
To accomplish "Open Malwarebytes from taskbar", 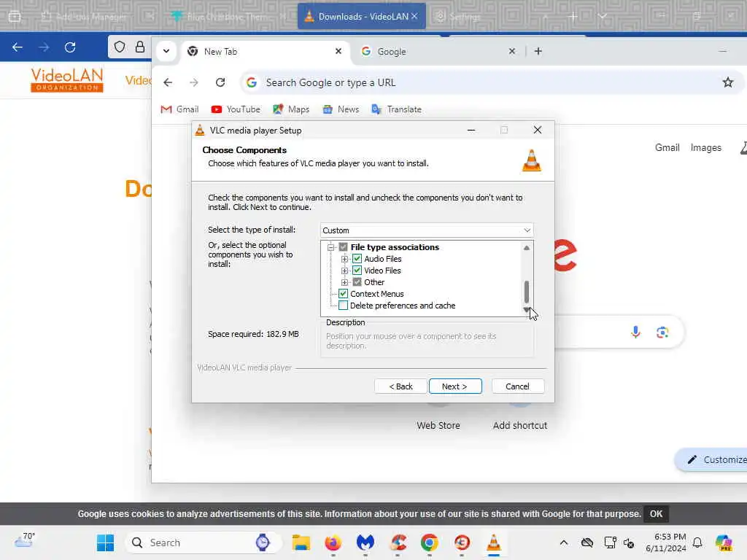I will (x=365, y=542).
